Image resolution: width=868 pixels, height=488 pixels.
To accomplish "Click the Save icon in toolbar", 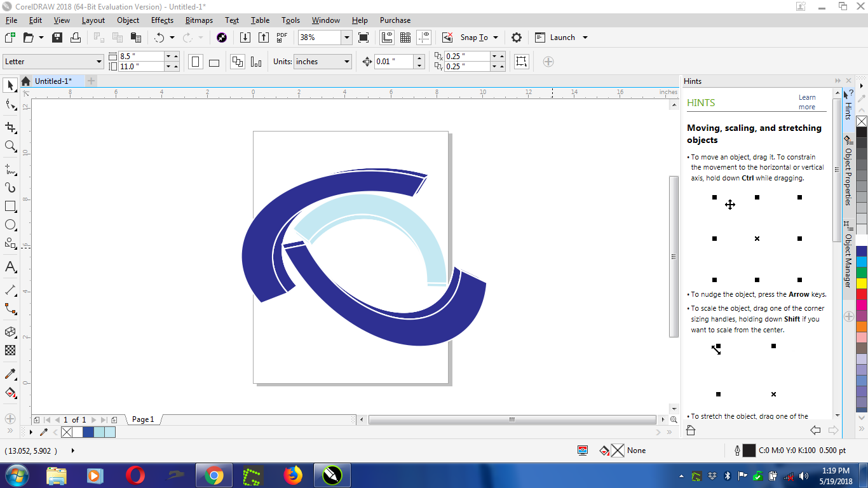I will coord(57,37).
